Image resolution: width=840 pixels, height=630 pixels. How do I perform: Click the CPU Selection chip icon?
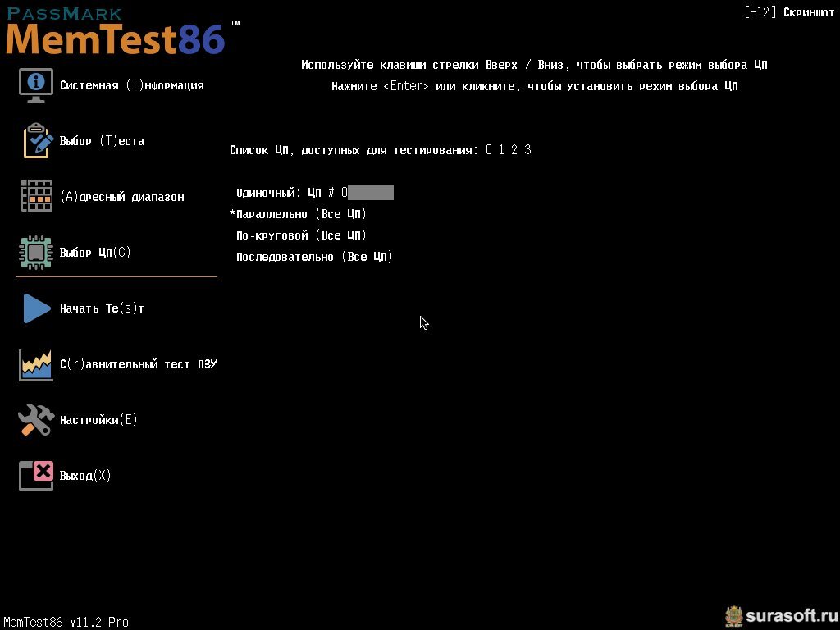click(x=36, y=253)
